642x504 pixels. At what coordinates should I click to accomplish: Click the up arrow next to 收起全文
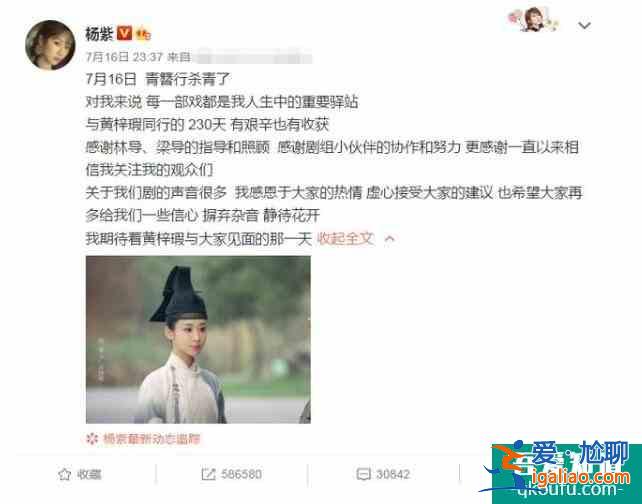[x=389, y=239]
